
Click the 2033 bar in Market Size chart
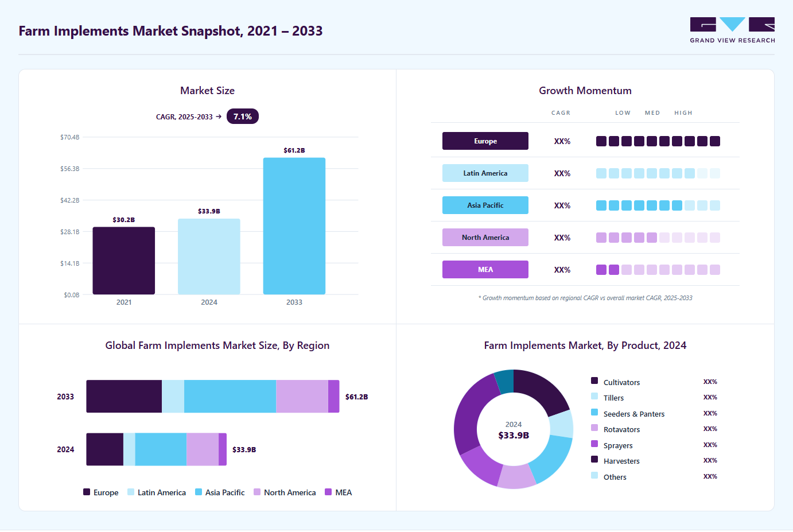pyautogui.click(x=294, y=226)
